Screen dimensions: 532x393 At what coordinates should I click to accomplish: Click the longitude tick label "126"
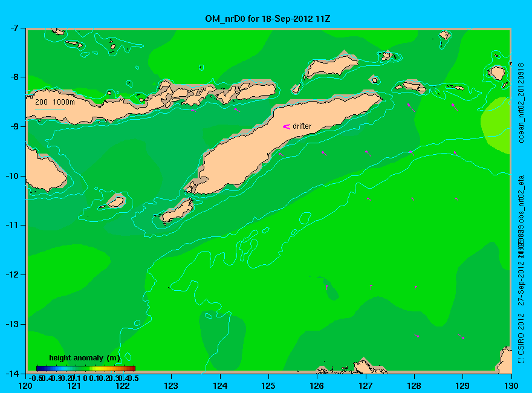pos(317,386)
